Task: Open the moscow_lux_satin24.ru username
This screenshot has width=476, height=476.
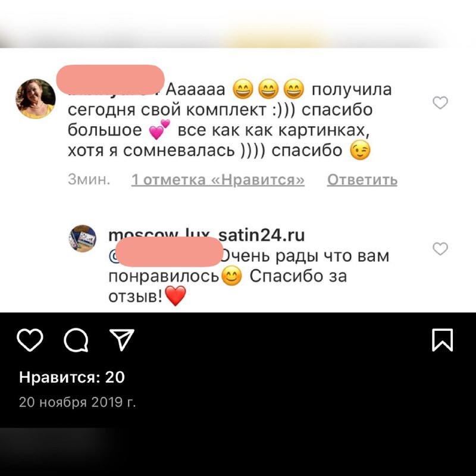Action: click(206, 235)
